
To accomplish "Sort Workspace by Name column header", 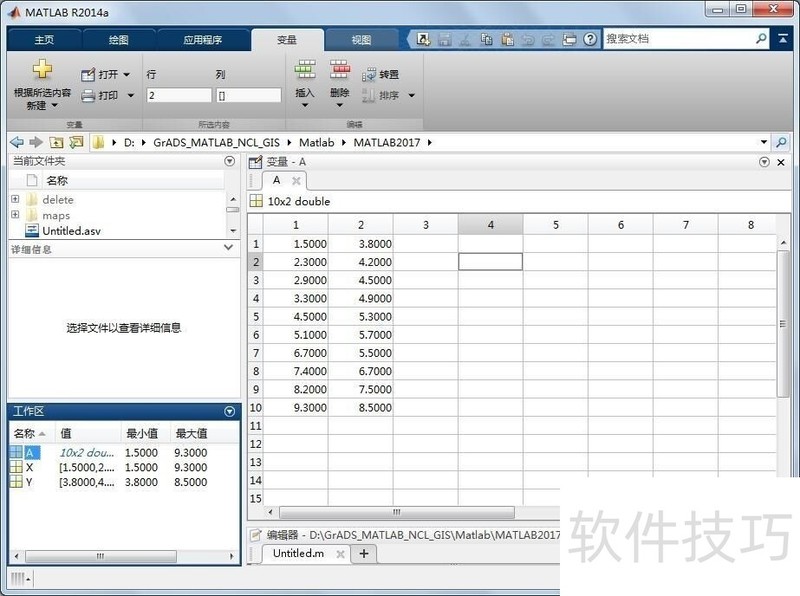I will tap(30, 434).
